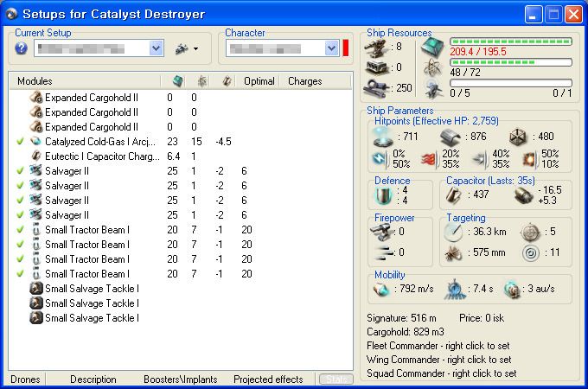Click the structure hitpoints icon
The image size is (588, 389).
tap(518, 137)
